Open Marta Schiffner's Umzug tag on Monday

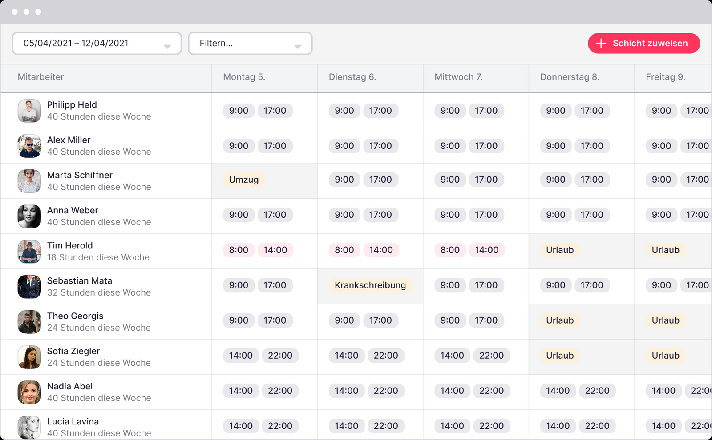tap(244, 180)
